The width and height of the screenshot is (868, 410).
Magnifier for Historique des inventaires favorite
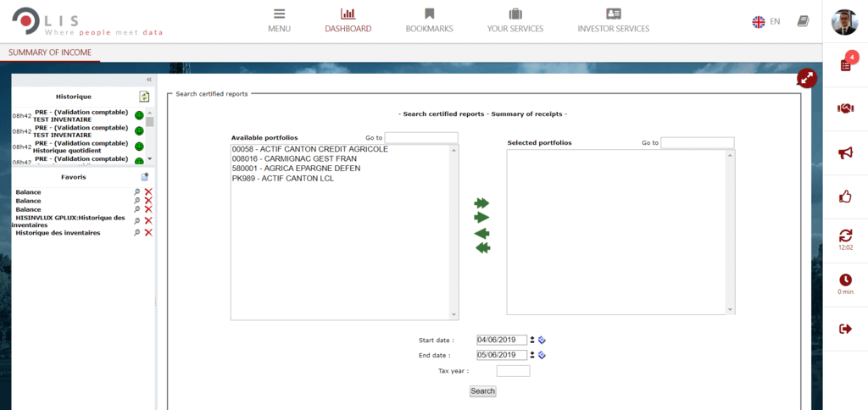click(x=136, y=233)
